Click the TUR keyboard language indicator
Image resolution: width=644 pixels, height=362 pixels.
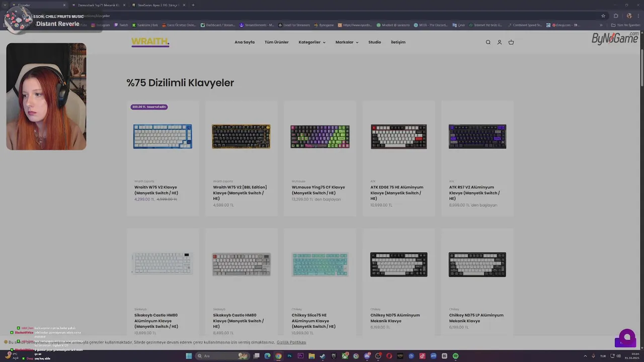[603, 356]
